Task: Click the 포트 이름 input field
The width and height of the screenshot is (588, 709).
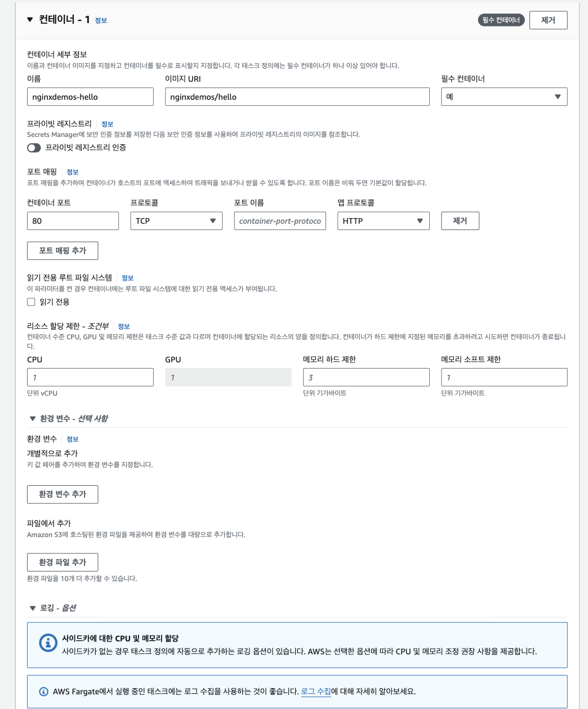Action: 280,221
